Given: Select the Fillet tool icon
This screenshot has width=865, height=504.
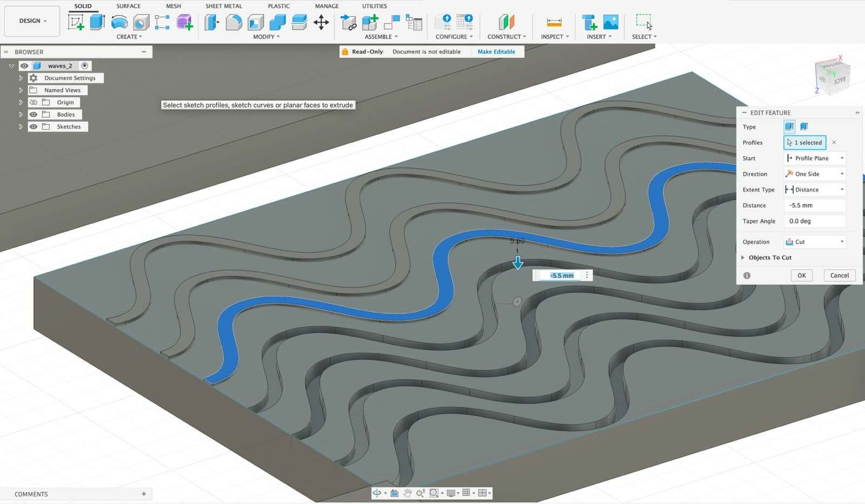Looking at the screenshot, I should [x=234, y=22].
